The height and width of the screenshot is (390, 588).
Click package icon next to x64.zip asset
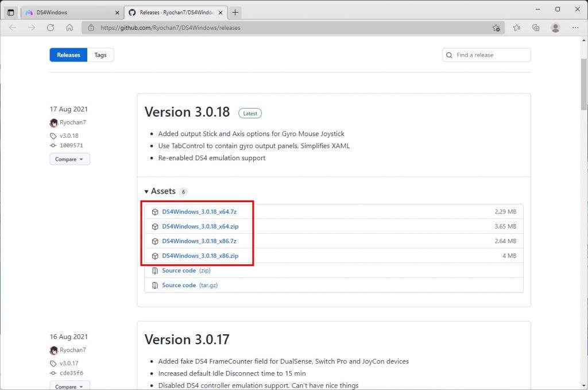(155, 226)
